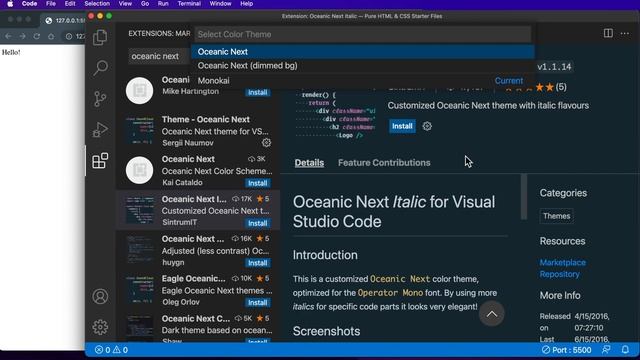The height and width of the screenshot is (360, 640).
Task: Open the gear next to detail Install button
Action: pyautogui.click(x=427, y=126)
